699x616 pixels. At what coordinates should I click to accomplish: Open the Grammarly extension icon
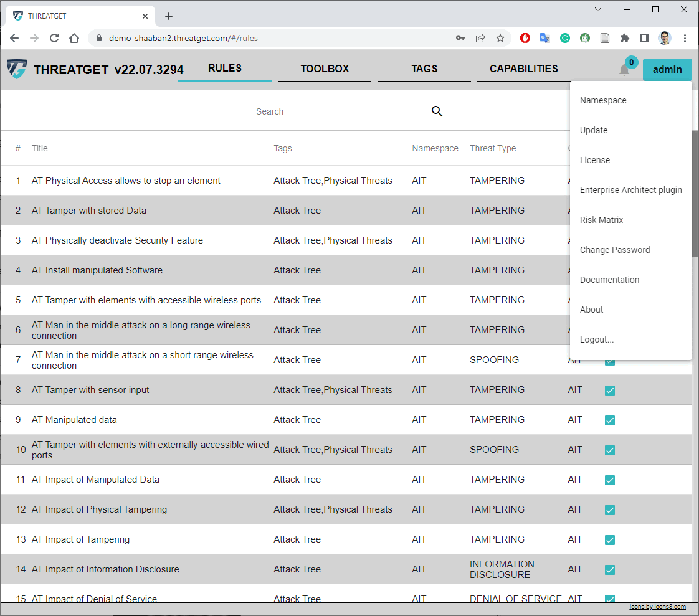tap(565, 38)
